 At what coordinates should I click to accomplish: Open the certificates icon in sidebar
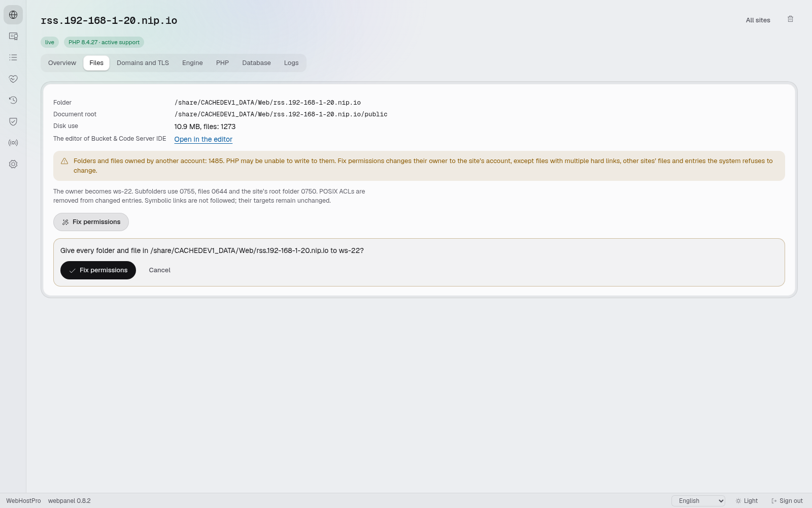pyautogui.click(x=13, y=36)
